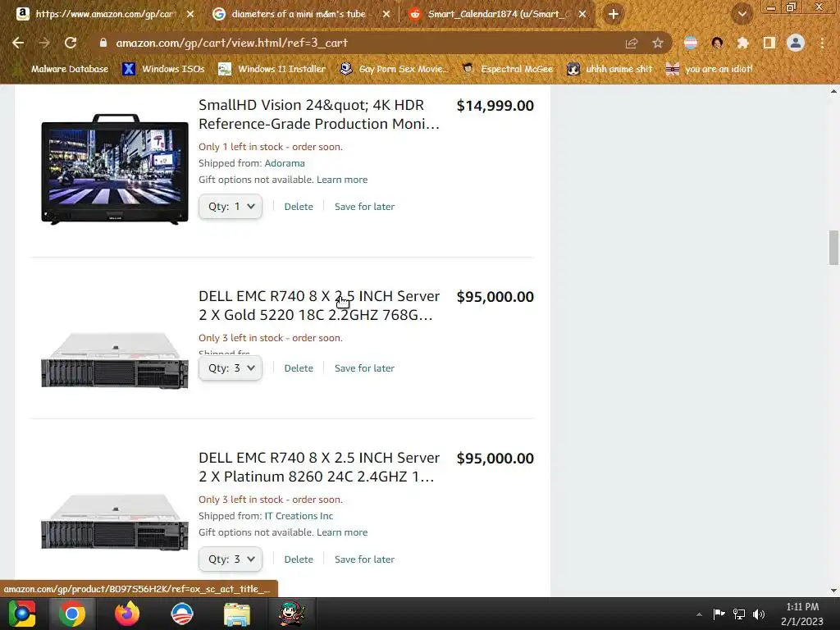
Task: Close the Amazon cart tab
Action: pos(190,14)
